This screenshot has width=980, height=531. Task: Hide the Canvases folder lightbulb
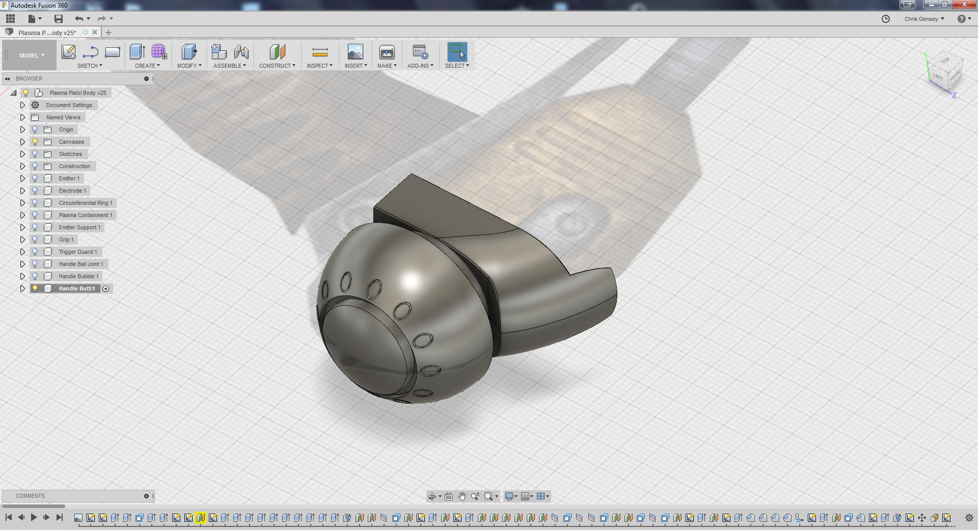(x=35, y=142)
